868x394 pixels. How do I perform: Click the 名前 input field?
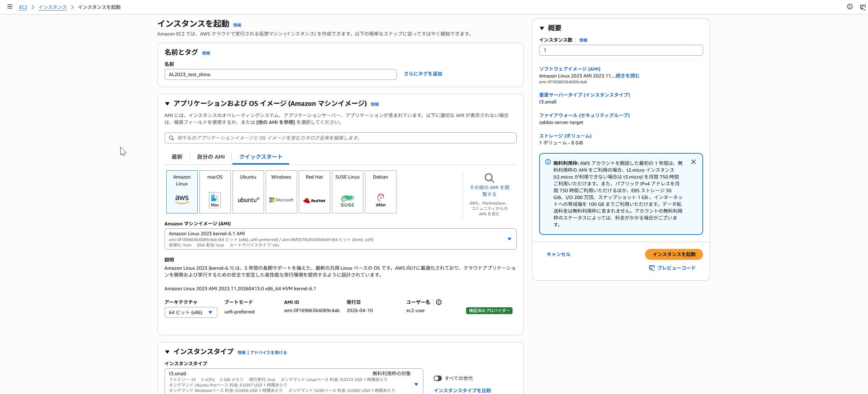click(280, 74)
